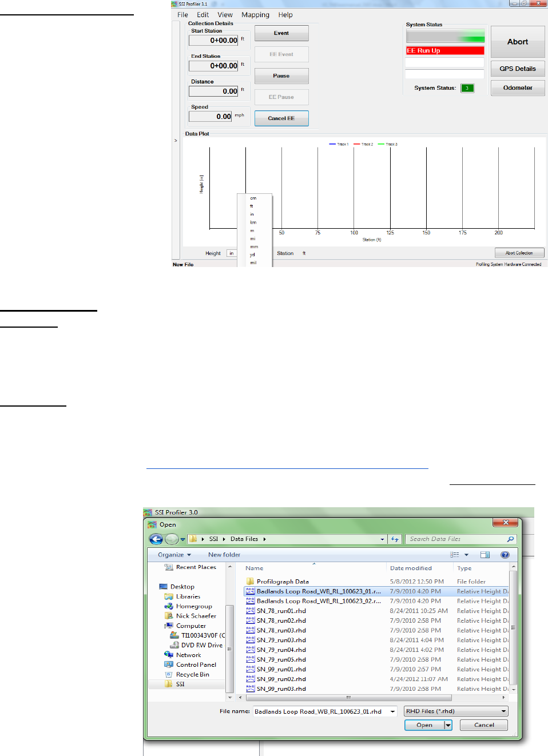Choose km from the unit list
Viewport: 548px width, 756px height.
point(253,222)
